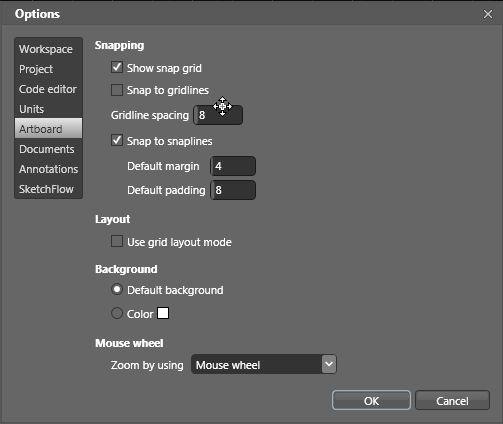Image resolution: width=503 pixels, height=424 pixels.
Task: Select Default background radio button
Action: (x=117, y=289)
